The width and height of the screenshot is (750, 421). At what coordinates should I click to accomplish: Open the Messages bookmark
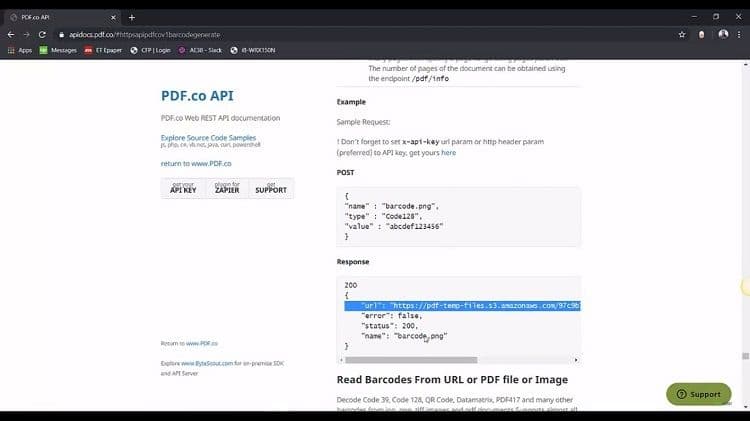coord(57,50)
